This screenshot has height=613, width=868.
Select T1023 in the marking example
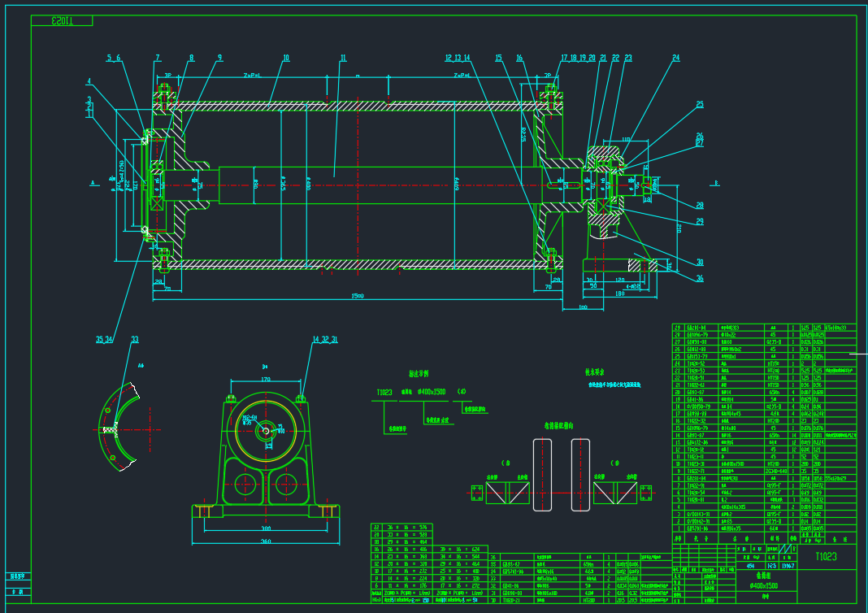[x=384, y=393]
